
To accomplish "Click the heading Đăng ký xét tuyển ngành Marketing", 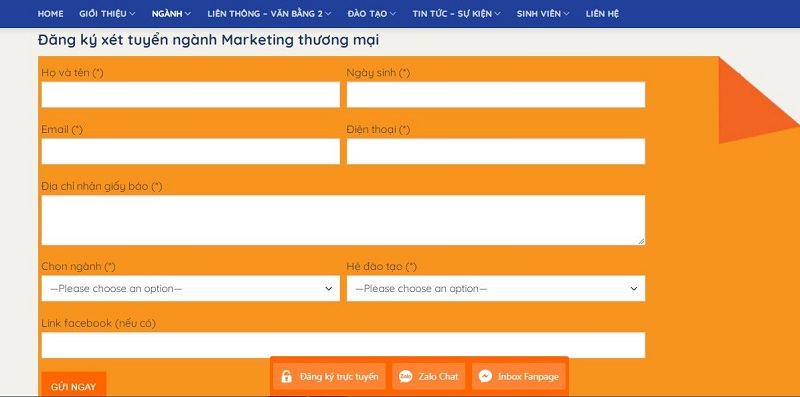I will (208, 40).
